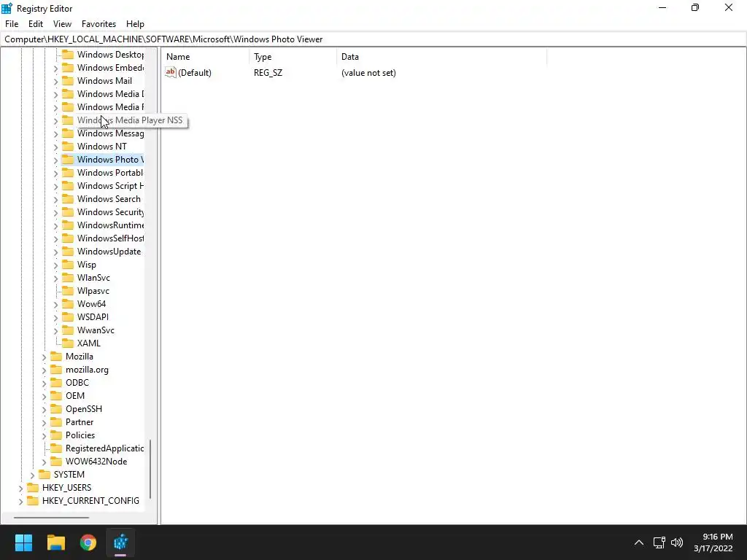Click the Type column header
Screen dimensions: 747x560
(293, 57)
